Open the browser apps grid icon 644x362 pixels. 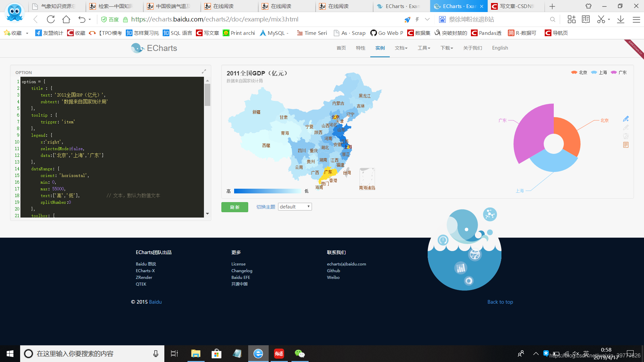pos(572,19)
